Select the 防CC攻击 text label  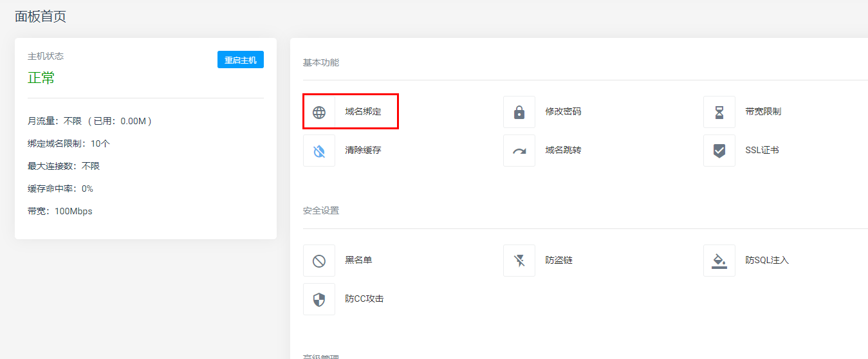click(x=364, y=299)
